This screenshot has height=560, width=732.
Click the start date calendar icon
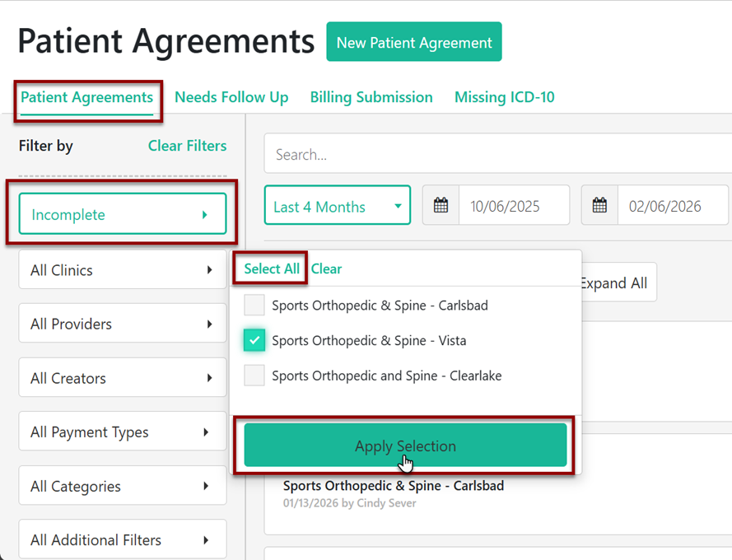tap(441, 206)
